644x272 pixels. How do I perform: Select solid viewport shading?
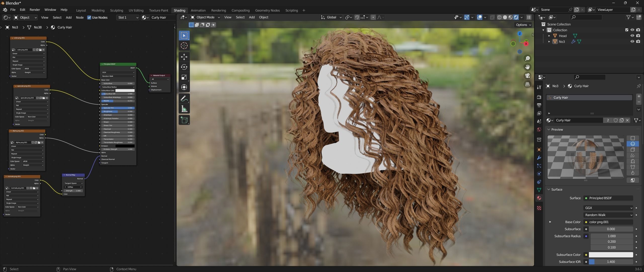click(x=505, y=17)
